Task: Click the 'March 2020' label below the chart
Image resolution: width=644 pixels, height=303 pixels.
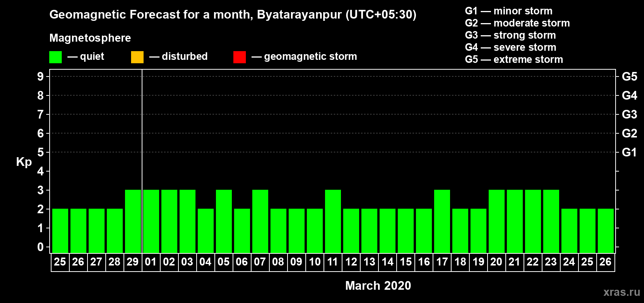Action: [x=378, y=286]
